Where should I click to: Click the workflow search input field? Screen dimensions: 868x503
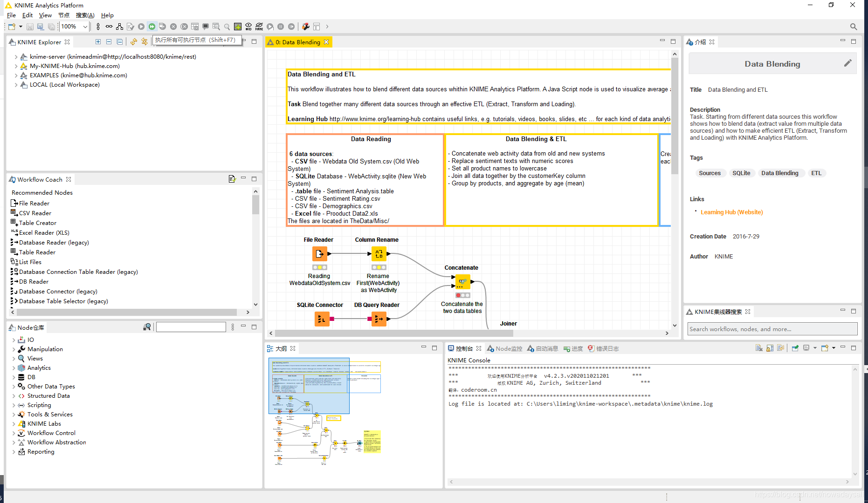point(772,329)
